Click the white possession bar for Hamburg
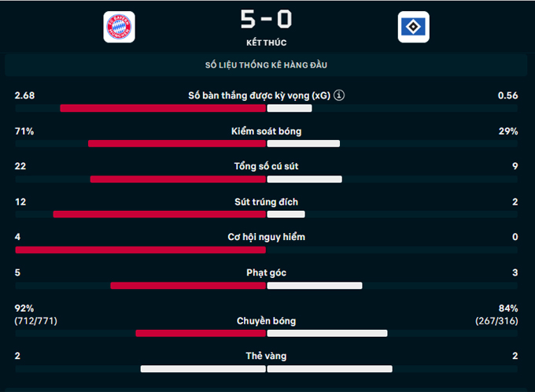 pyautogui.click(x=304, y=144)
